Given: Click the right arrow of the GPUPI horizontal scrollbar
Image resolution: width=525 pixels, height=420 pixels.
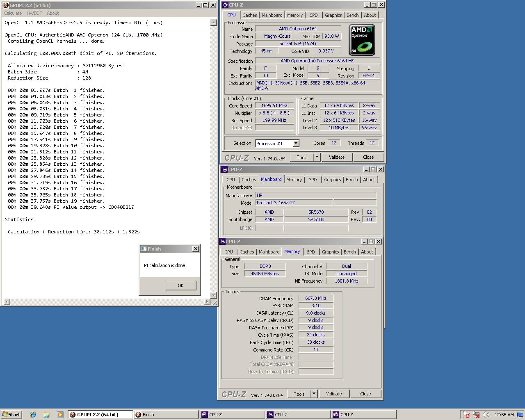Looking at the screenshot, I should (x=207, y=302).
